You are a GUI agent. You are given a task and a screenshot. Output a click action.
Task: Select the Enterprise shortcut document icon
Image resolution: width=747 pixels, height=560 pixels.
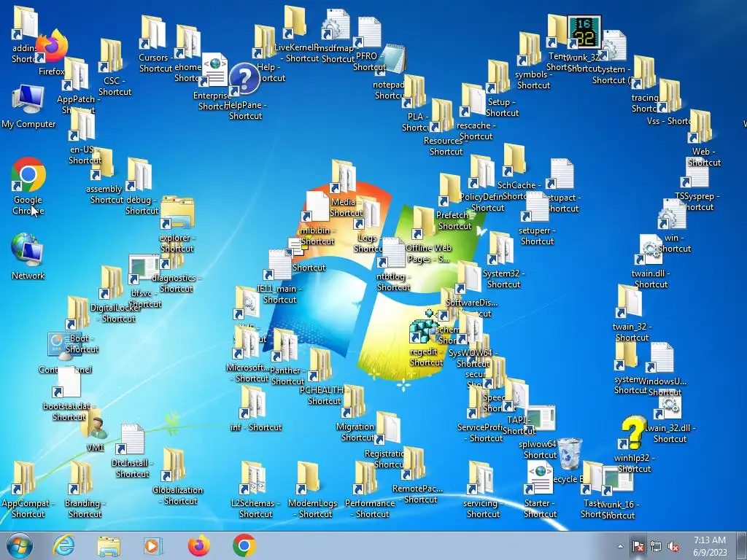pos(214,70)
